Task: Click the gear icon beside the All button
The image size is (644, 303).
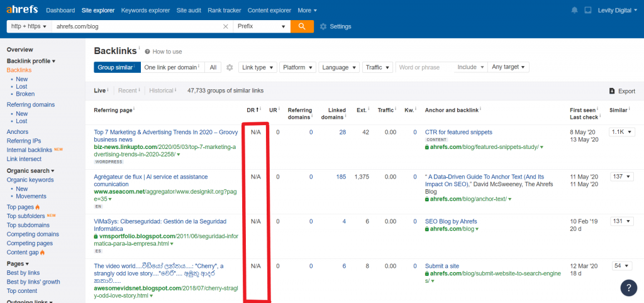Action: tap(230, 67)
